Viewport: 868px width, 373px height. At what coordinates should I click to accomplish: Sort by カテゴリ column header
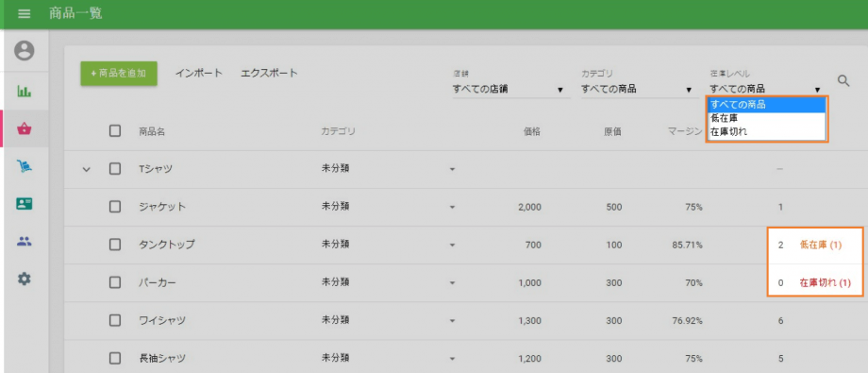click(x=338, y=132)
